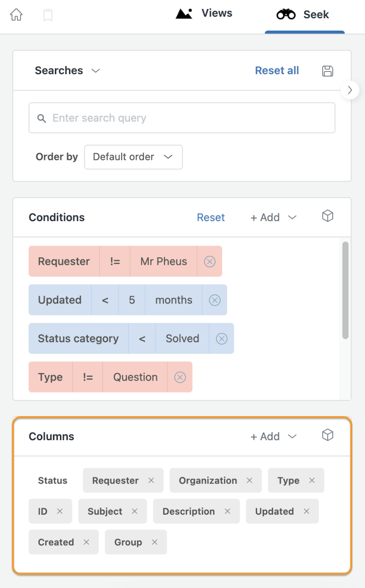Open the Columns + Add dropdown

[273, 436]
